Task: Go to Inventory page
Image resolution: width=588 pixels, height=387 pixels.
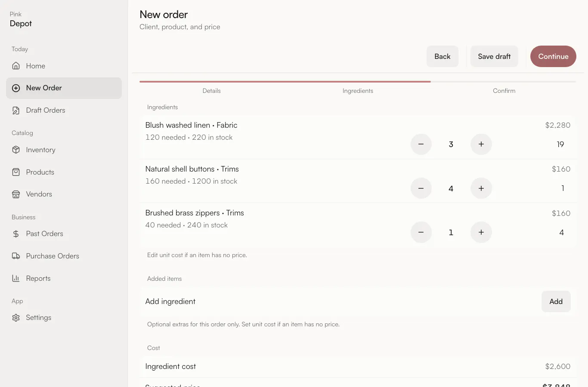Action: click(x=64, y=150)
